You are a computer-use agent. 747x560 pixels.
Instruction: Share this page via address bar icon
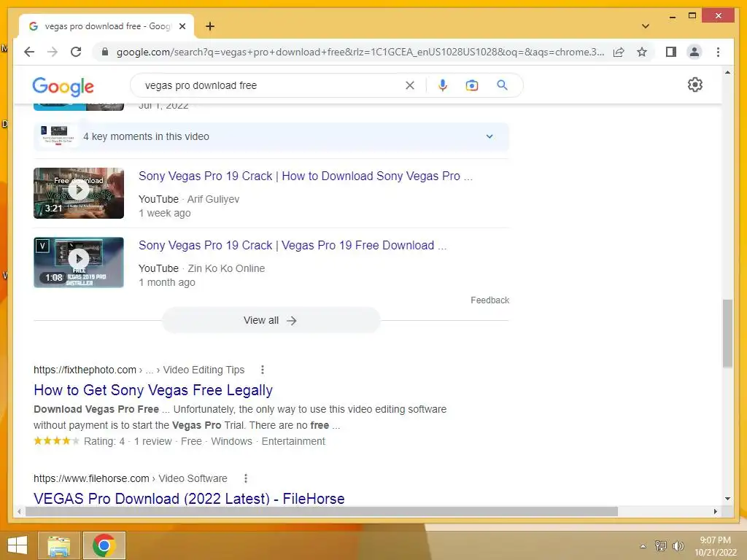(x=619, y=52)
